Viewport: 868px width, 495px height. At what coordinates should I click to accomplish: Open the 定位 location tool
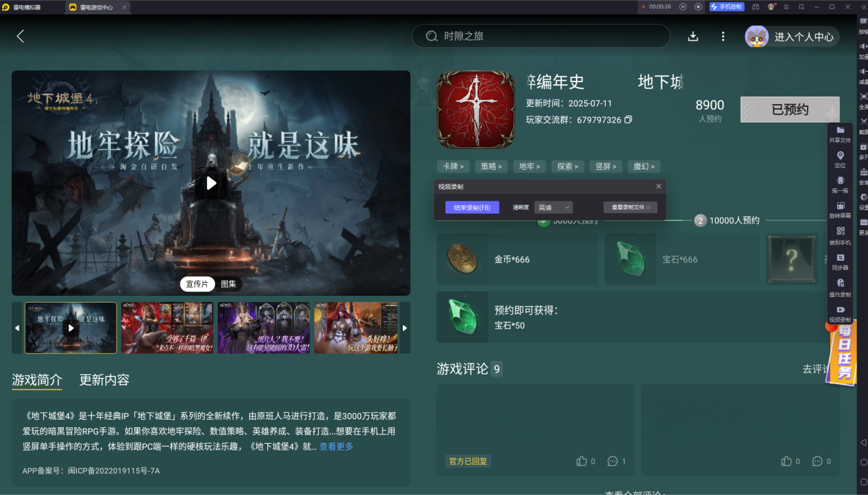point(840,160)
